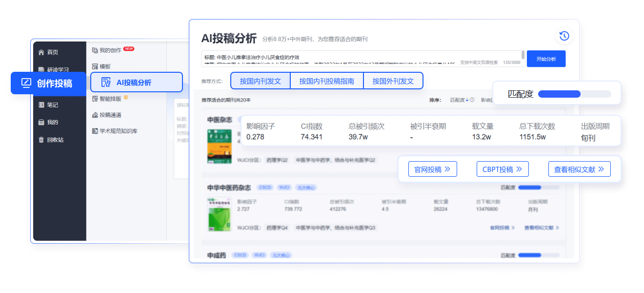The width and height of the screenshot is (644, 293).
Task: Click the 笔记 notes icon in sidebar
Action: (41, 105)
